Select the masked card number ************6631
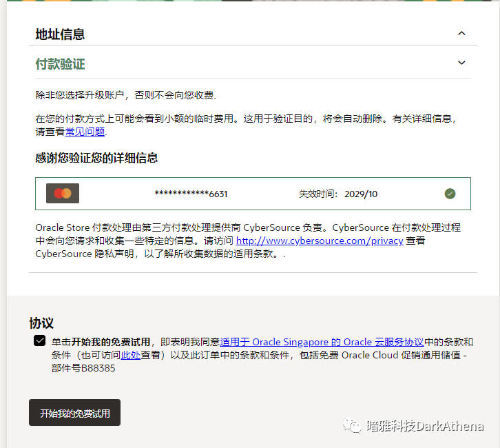Image resolution: width=500 pixels, height=448 pixels. 191,194
